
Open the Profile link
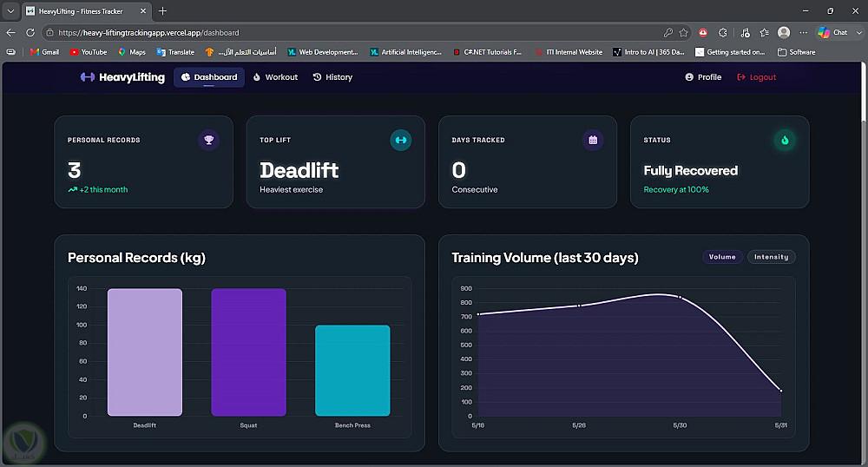(703, 77)
